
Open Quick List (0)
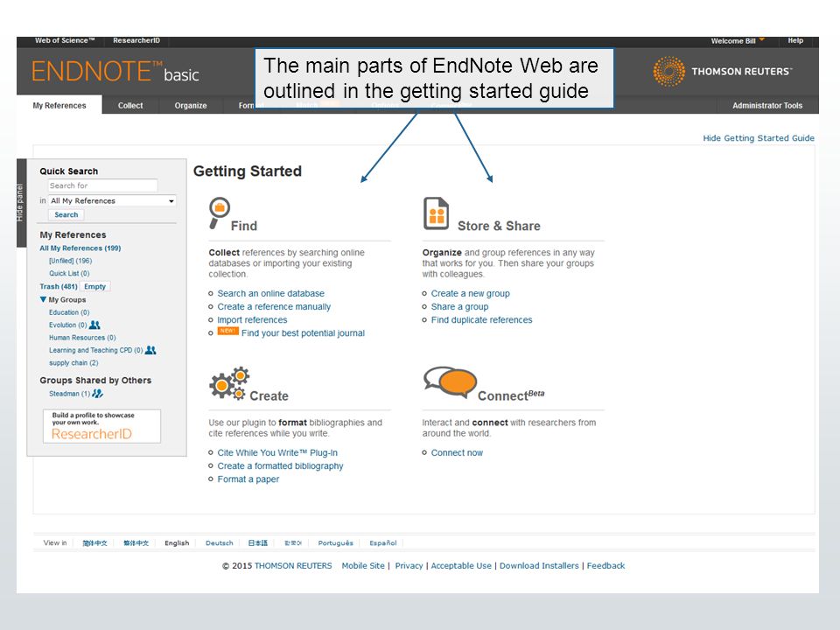tap(69, 273)
